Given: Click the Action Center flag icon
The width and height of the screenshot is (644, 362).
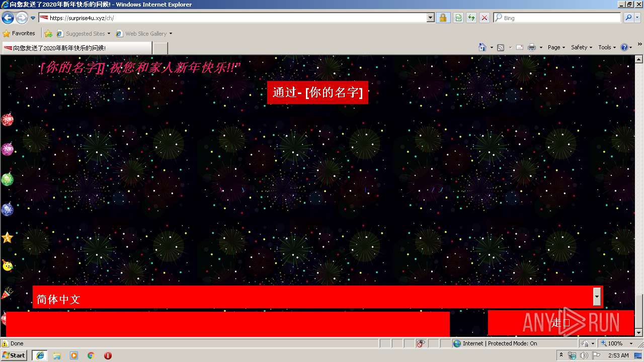Looking at the screenshot, I should 596,355.
